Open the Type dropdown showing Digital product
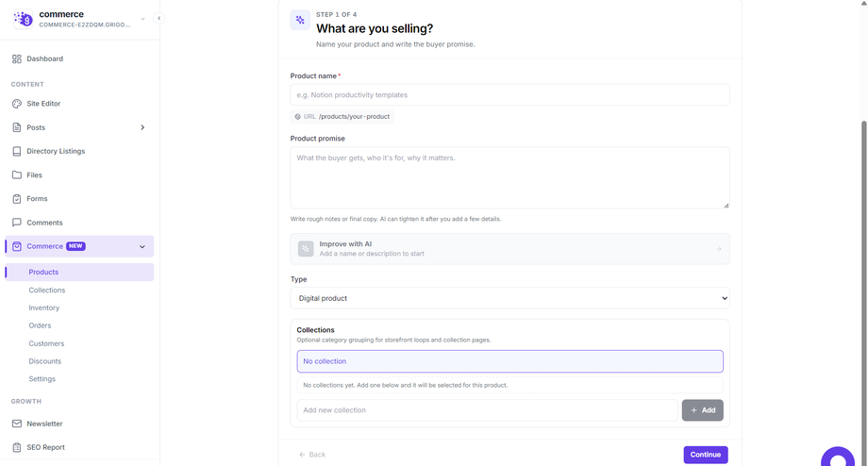Image resolution: width=868 pixels, height=466 pixels. coord(509,298)
